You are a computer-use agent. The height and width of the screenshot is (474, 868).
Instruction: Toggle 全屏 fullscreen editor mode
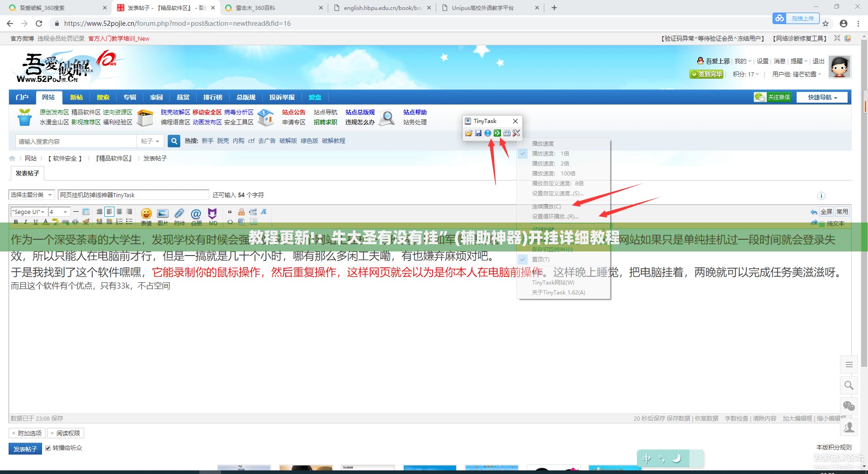click(x=826, y=212)
